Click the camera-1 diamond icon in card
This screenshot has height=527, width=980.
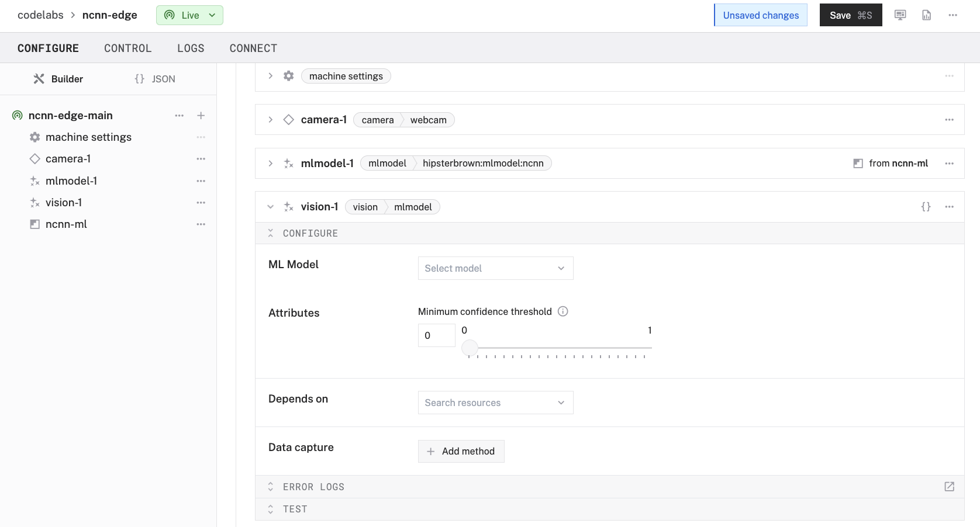pyautogui.click(x=289, y=120)
